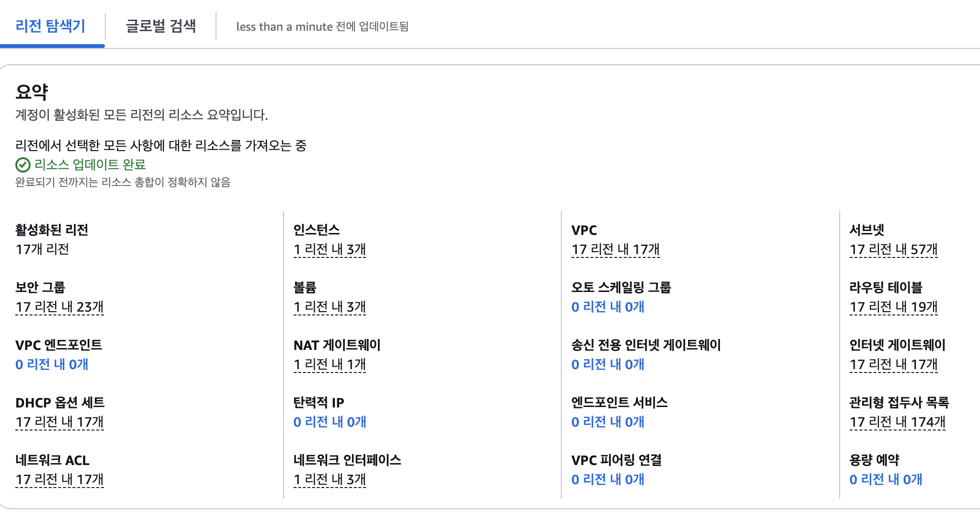Click subnets link 17 리전 내 57개
This screenshot has width=980, height=512.
pyautogui.click(x=893, y=249)
